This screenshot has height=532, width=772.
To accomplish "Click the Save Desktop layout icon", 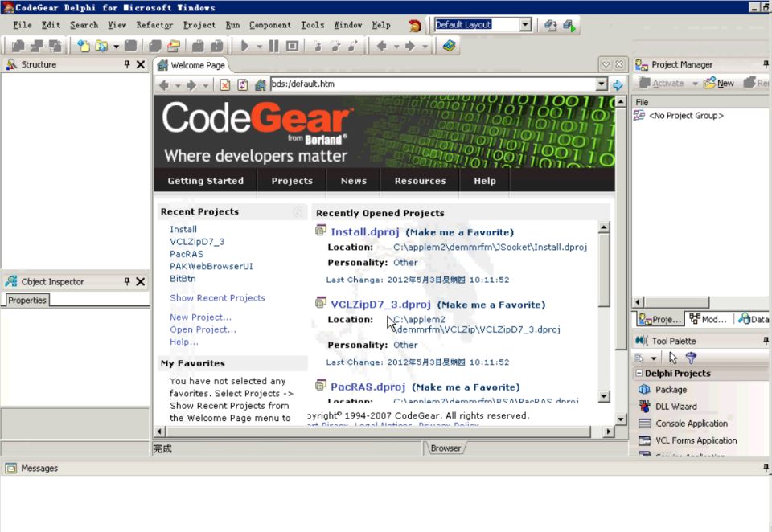I will click(551, 25).
